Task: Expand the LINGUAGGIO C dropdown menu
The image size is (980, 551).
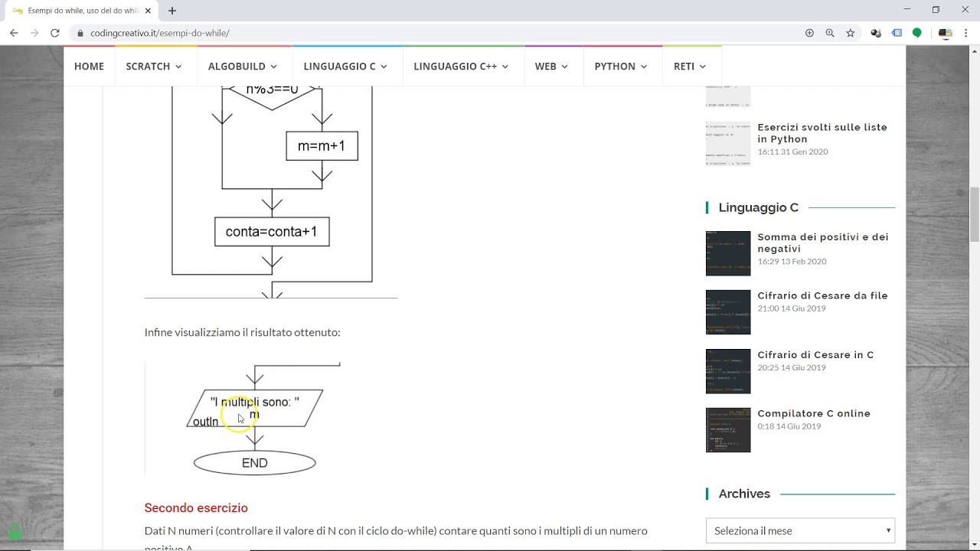Action: (x=345, y=67)
